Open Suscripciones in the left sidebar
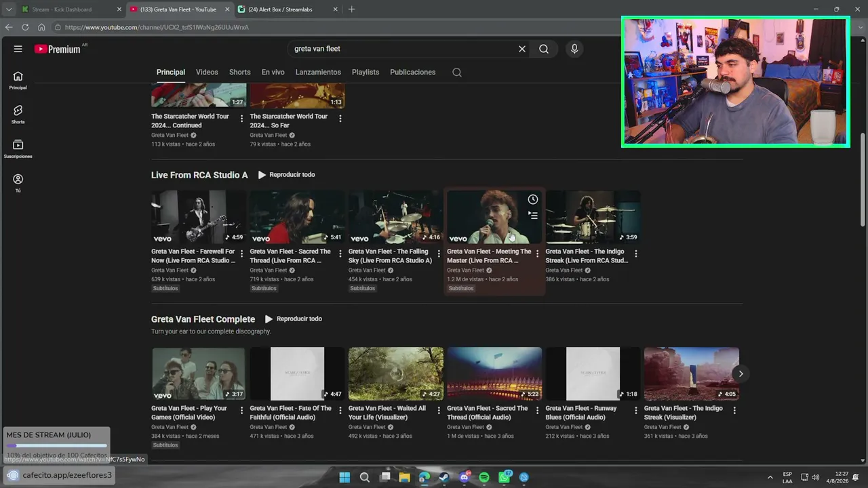The image size is (868, 488). point(18,149)
